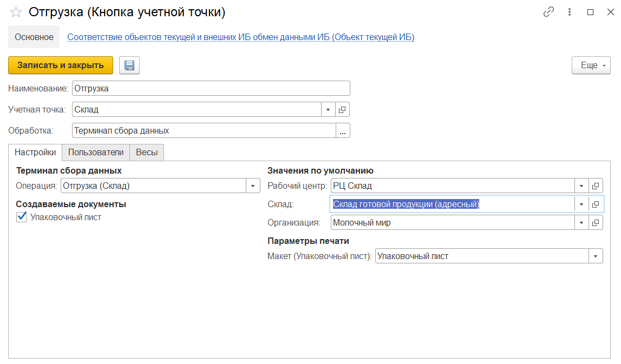Copy link using the chain icon
Viewport: 621px width, 364px height.
(x=549, y=12)
